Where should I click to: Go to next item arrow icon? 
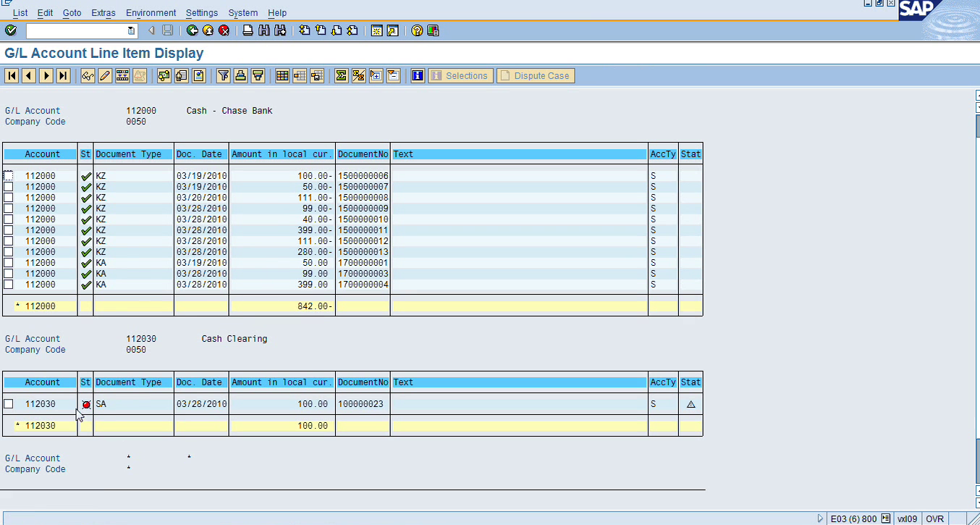pyautogui.click(x=46, y=75)
